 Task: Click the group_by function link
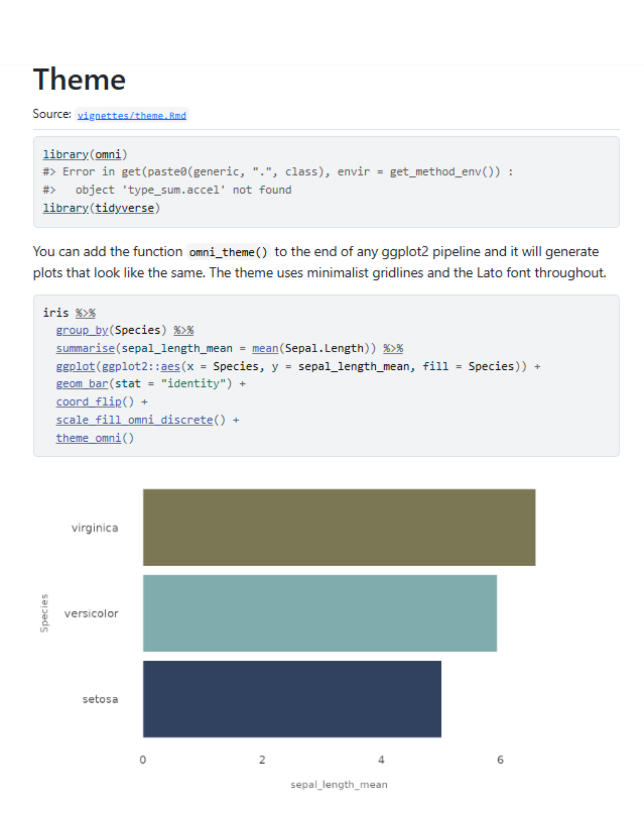coord(82,330)
